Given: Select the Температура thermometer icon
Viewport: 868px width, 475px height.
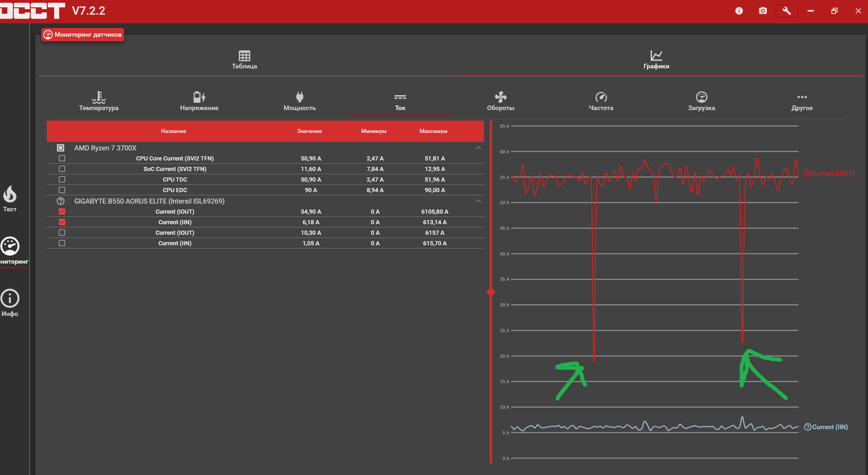Looking at the screenshot, I should (x=99, y=97).
